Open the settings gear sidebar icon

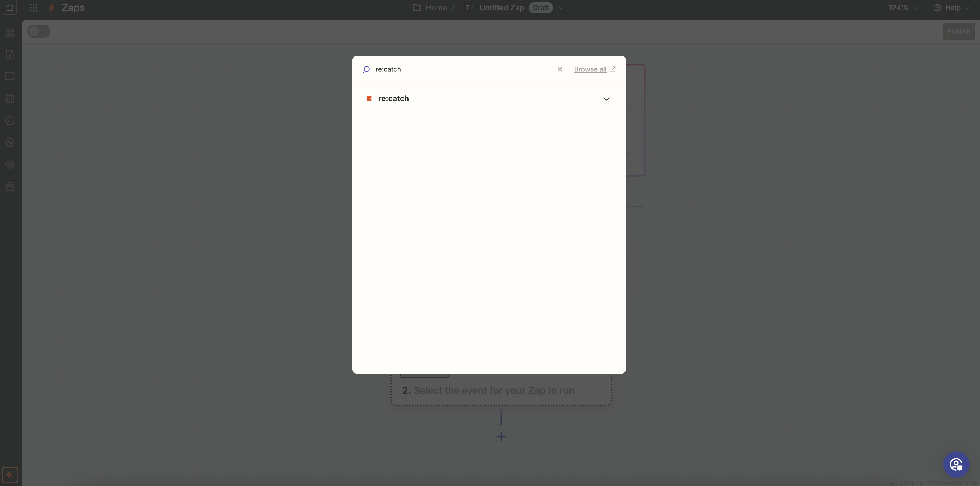(x=10, y=164)
